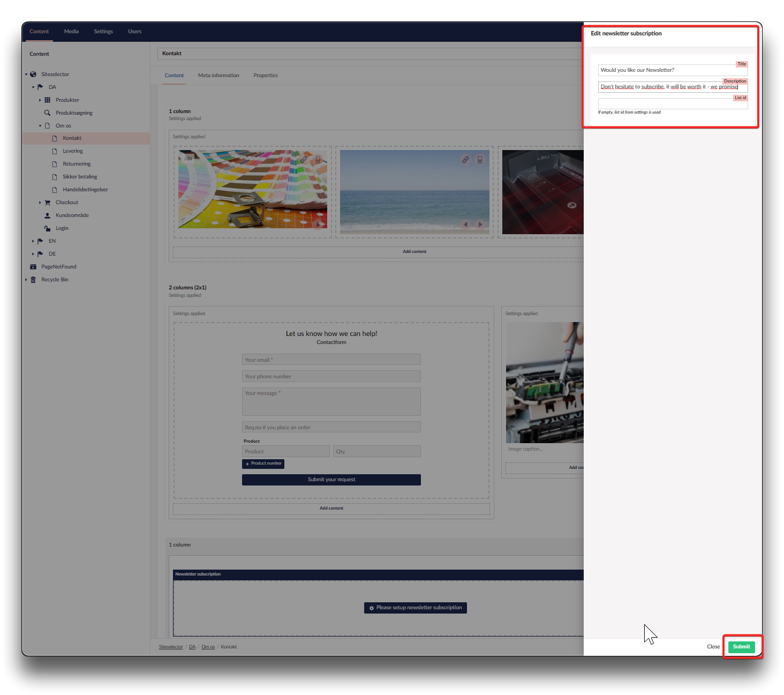Click the List id input field
784x695 pixels.
click(x=672, y=104)
